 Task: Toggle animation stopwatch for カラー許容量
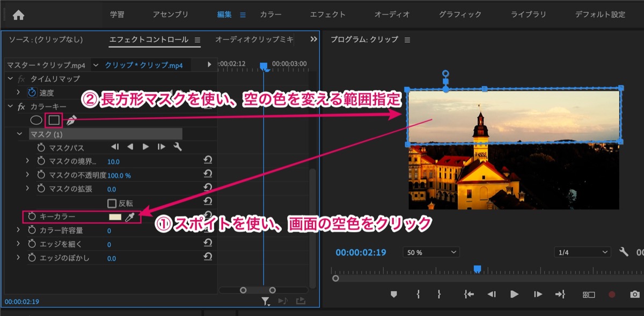[32, 230]
